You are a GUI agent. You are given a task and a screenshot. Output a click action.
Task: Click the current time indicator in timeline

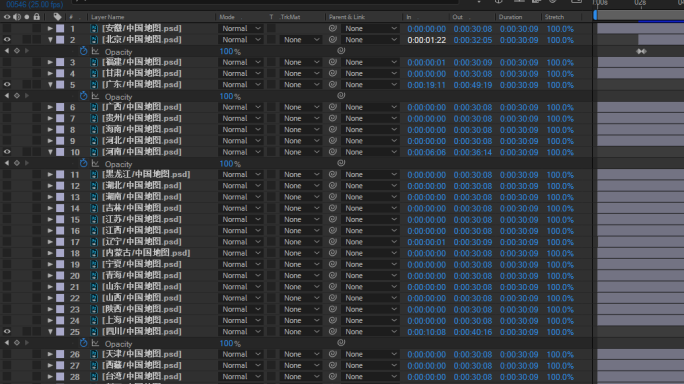click(595, 15)
